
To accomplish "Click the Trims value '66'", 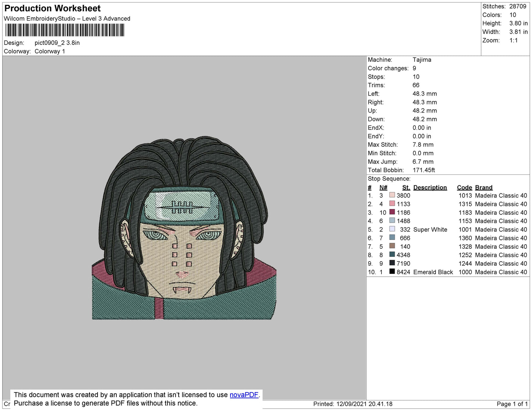I will (416, 85).
